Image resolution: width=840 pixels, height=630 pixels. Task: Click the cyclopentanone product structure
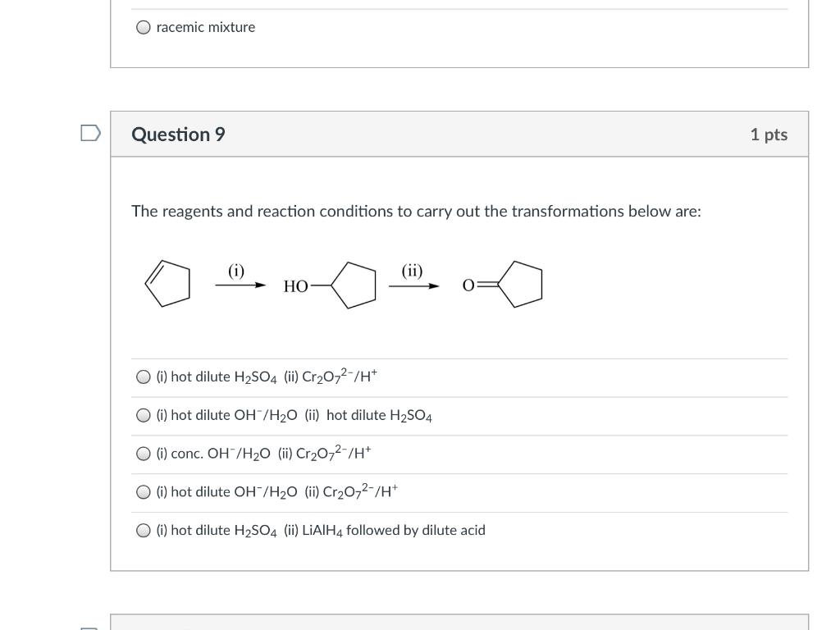point(504,285)
